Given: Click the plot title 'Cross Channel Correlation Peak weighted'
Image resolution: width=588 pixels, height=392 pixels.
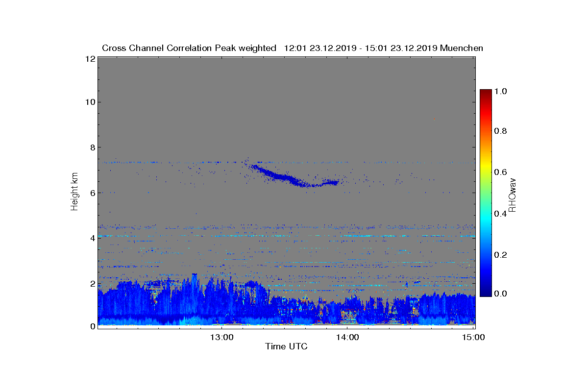Looking at the screenshot, I should pyautogui.click(x=189, y=48).
